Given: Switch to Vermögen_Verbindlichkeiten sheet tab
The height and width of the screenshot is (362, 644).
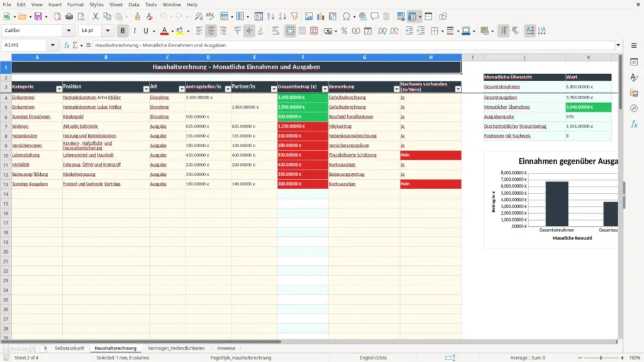Looking at the screenshot, I should (176, 348).
